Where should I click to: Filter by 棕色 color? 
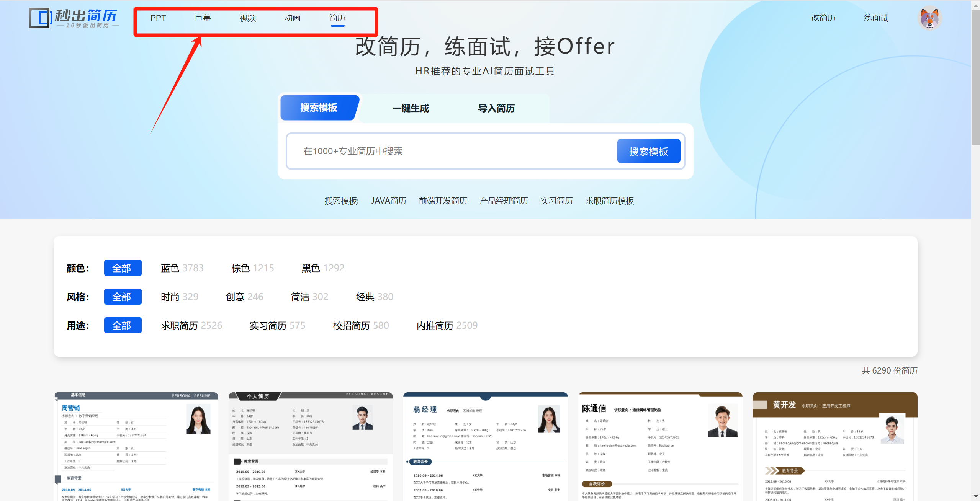pyautogui.click(x=253, y=268)
